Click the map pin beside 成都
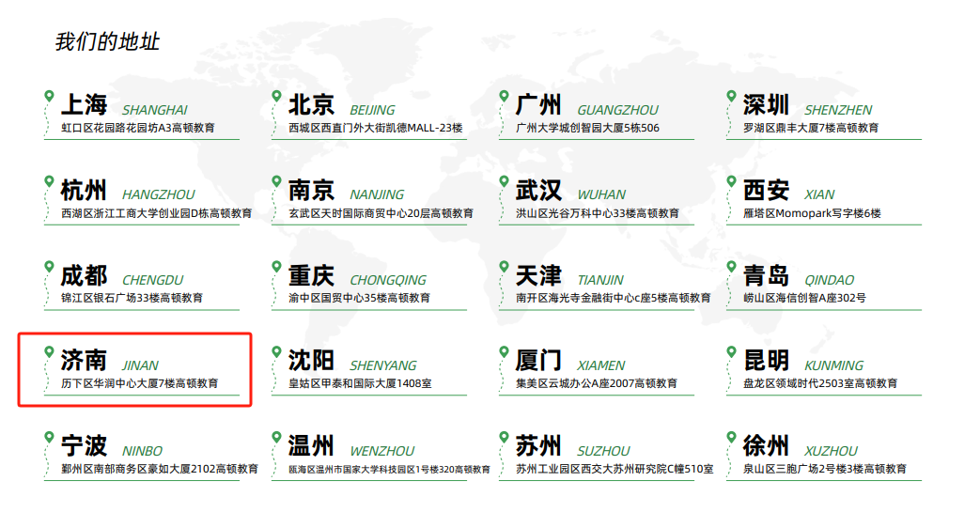Image resolution: width=980 pixels, height=512 pixels. (x=49, y=266)
